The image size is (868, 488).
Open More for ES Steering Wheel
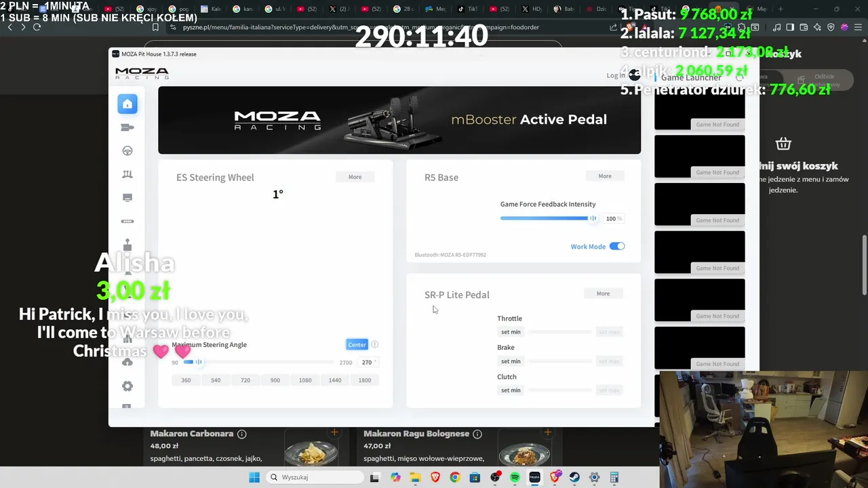pyautogui.click(x=355, y=177)
